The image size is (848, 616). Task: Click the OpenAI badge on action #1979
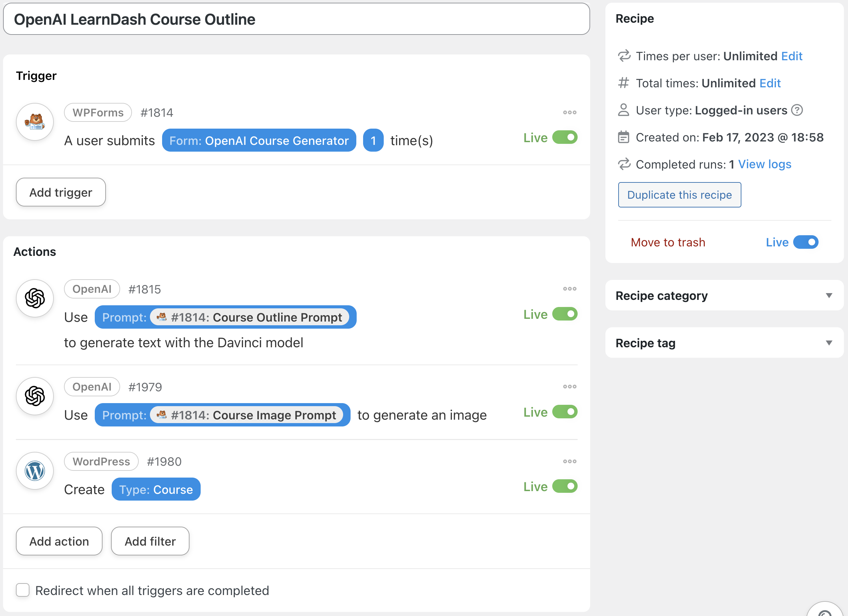(x=92, y=387)
